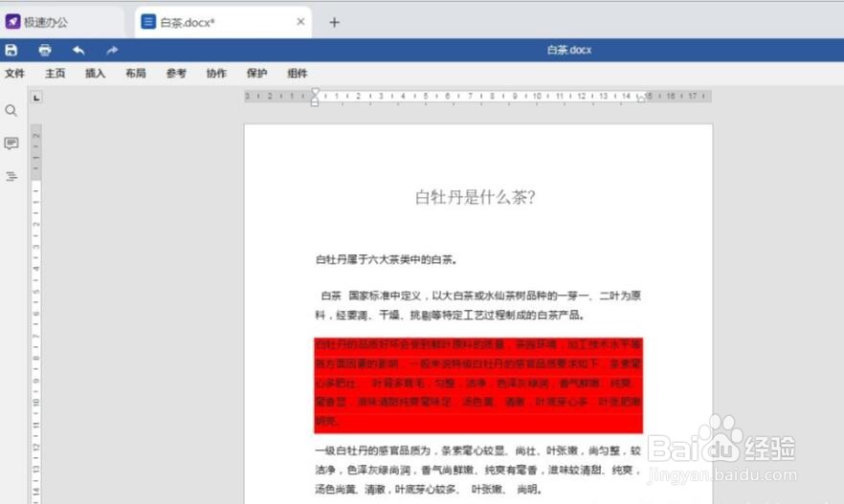Click the Redo arrow icon

click(112, 50)
